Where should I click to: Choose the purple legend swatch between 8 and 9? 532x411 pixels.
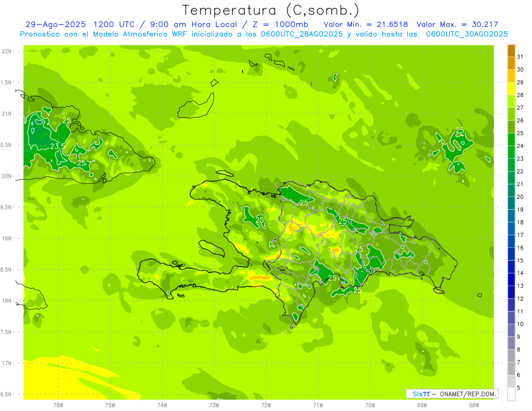(511, 343)
